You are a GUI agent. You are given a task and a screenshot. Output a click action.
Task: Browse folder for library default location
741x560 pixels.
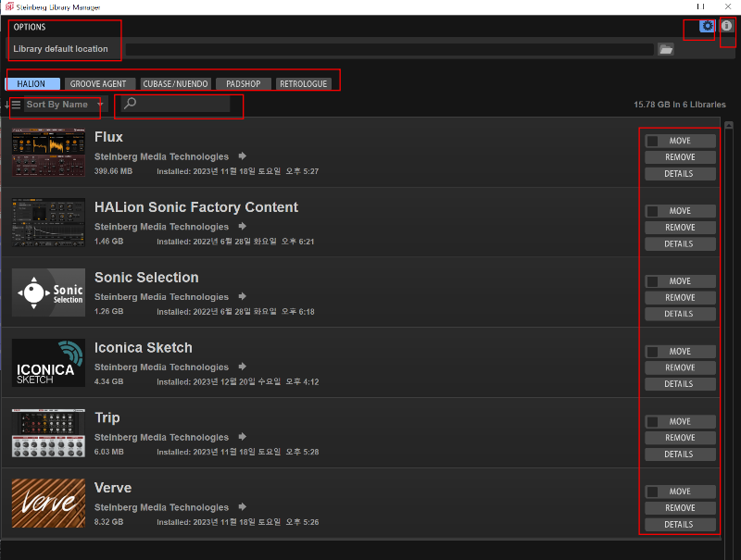(666, 49)
